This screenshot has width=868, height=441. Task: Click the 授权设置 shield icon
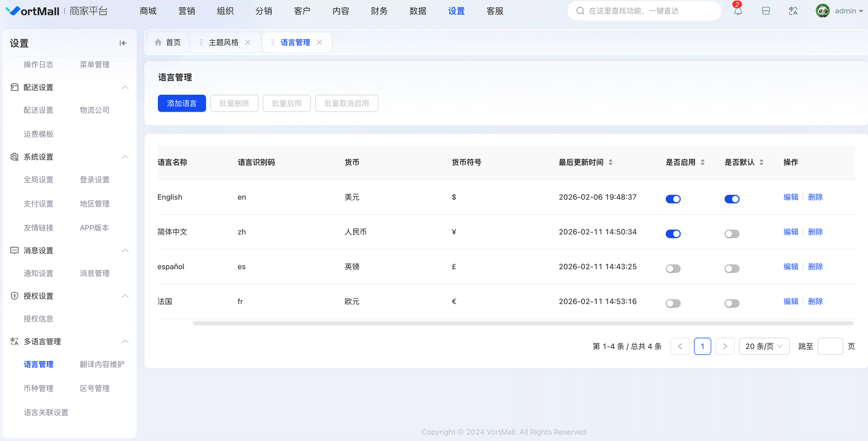[15, 296]
